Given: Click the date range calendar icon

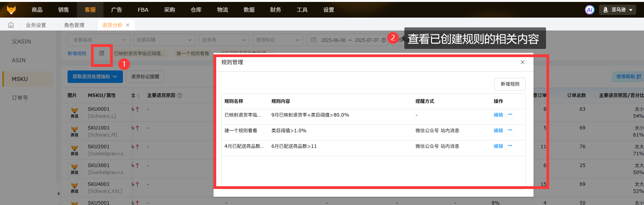Looking at the screenshot, I should [x=313, y=40].
